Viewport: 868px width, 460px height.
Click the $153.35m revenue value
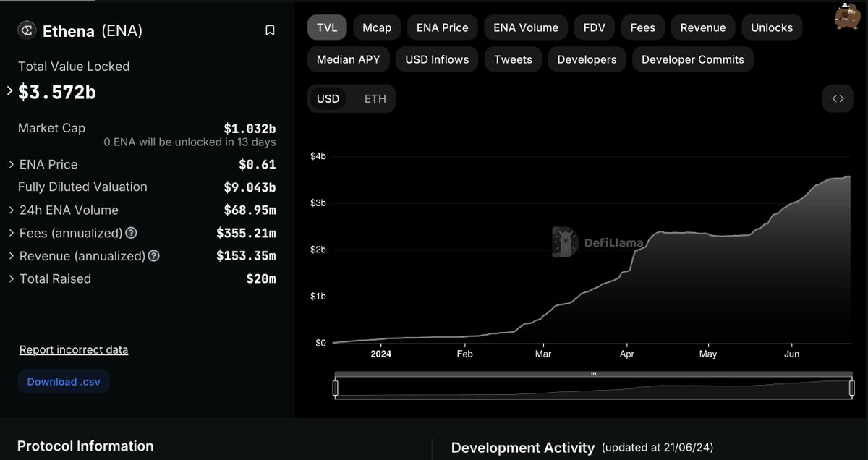pos(246,256)
